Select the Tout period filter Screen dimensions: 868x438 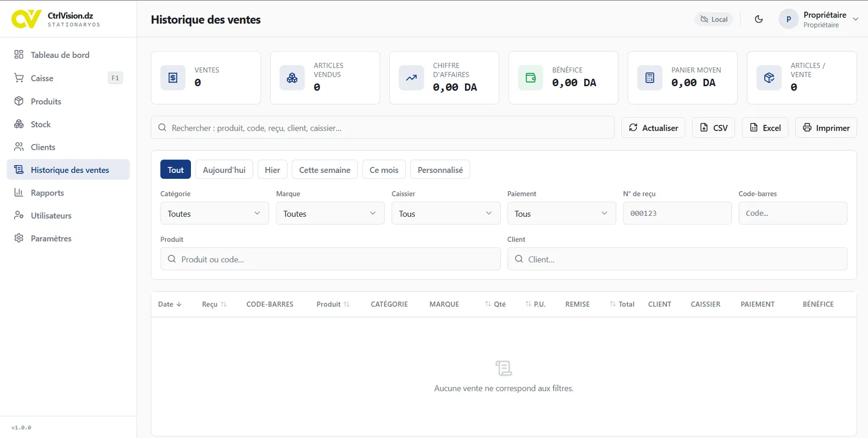[x=176, y=170]
